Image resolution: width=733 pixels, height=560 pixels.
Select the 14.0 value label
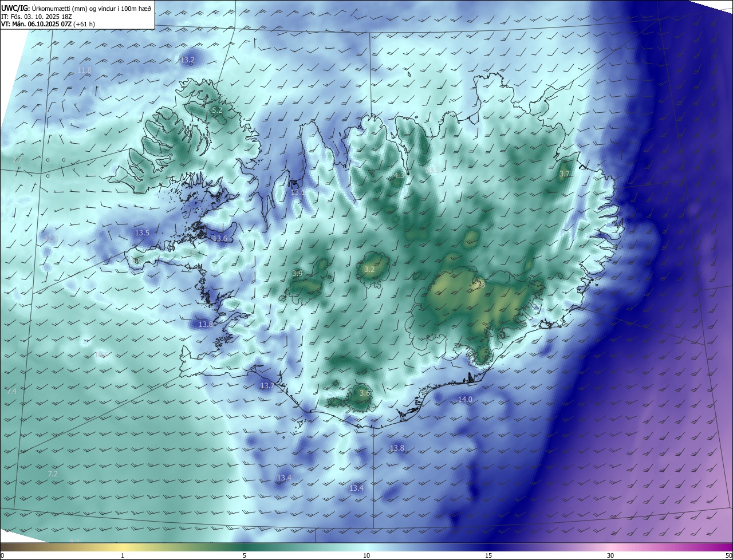point(465,399)
